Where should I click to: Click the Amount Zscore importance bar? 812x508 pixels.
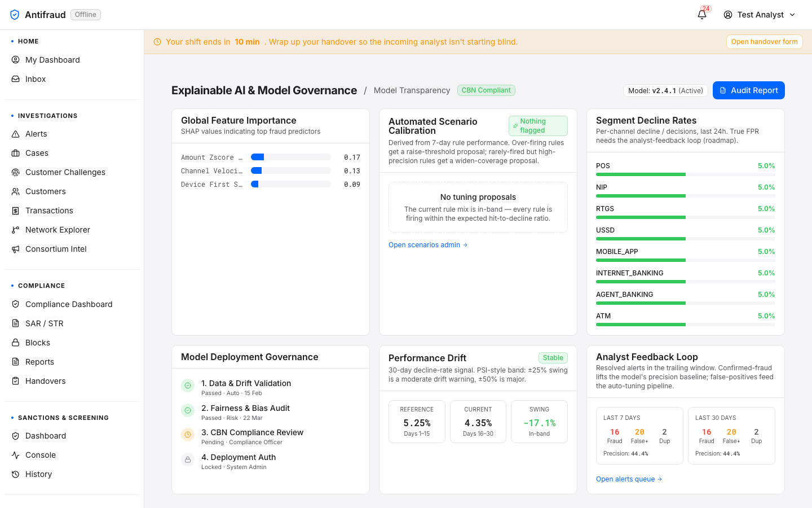[291, 157]
